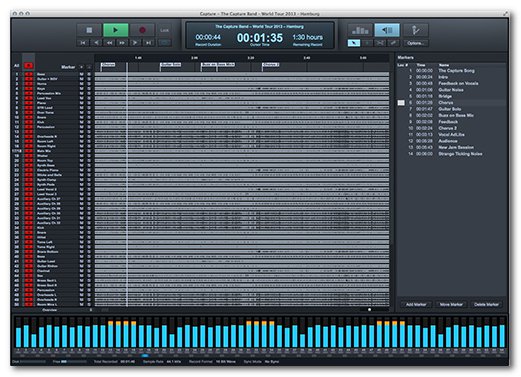Show the big meter bridge view
521x377 pixels.
(x=360, y=30)
